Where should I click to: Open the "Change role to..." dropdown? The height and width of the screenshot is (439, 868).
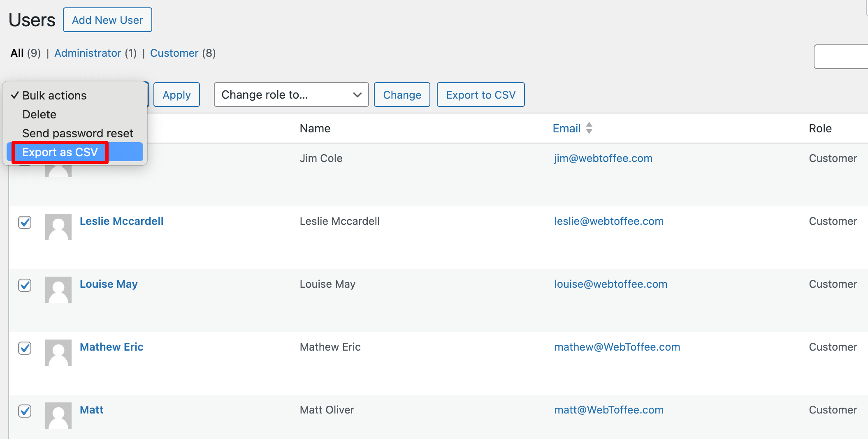291,95
